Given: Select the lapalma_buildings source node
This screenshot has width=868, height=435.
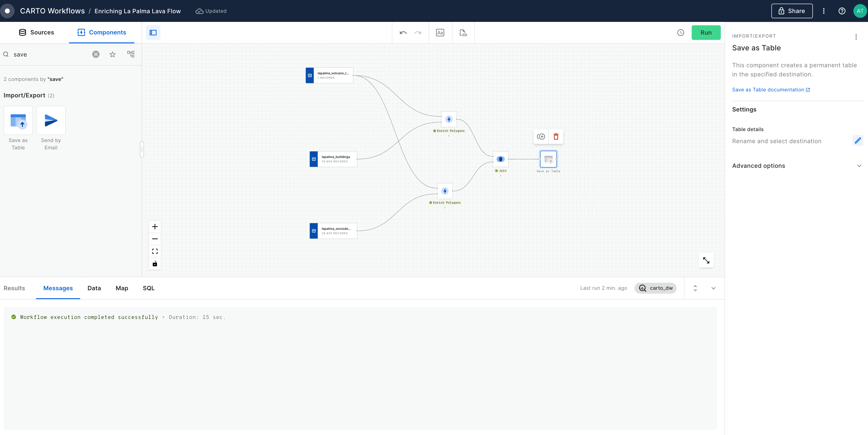Looking at the screenshot, I should pyautogui.click(x=333, y=159).
